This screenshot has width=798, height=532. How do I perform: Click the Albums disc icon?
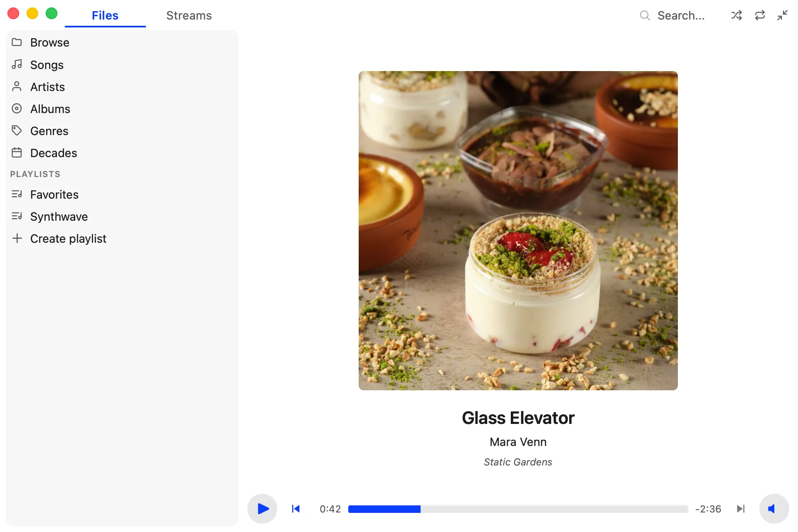tap(17, 108)
